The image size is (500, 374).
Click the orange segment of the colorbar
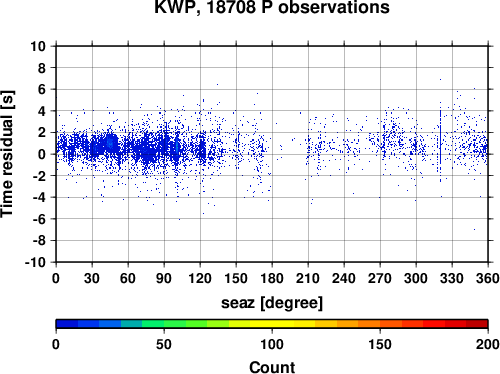(x=369, y=324)
